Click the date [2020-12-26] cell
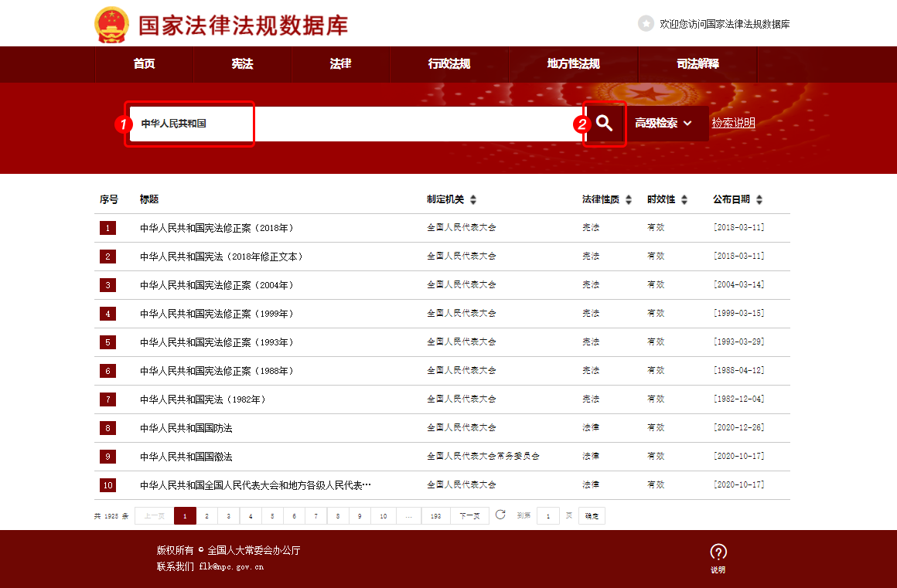The image size is (897, 588). click(x=738, y=427)
